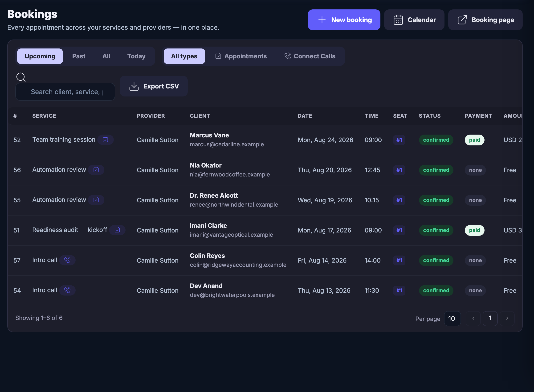The image size is (534, 392).
Task: Sort by the PROVIDER column header
Action: tap(151, 116)
